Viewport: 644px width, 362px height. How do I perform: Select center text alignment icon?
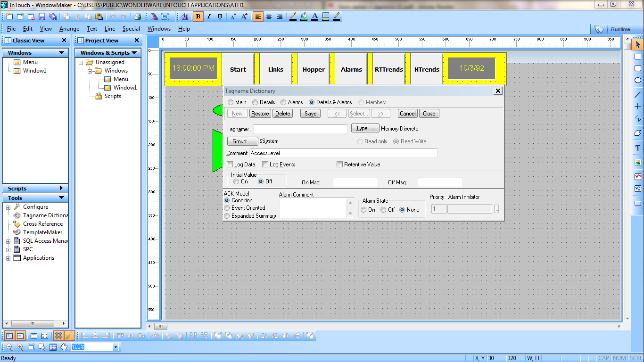(x=269, y=16)
